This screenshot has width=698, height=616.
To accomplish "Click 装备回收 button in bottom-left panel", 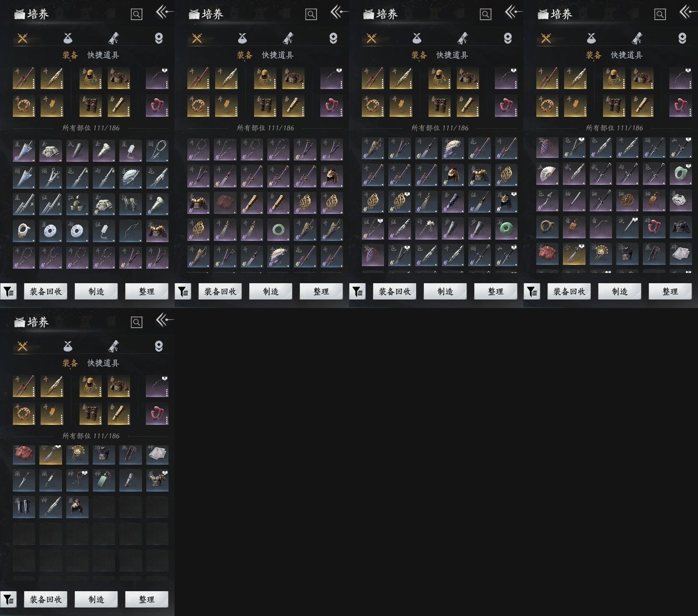I will coord(46,600).
